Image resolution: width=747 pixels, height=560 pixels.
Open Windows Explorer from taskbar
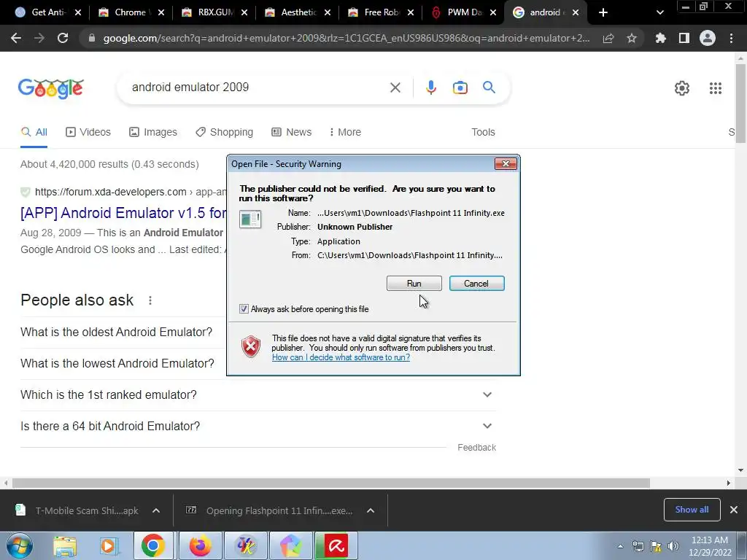(x=65, y=546)
